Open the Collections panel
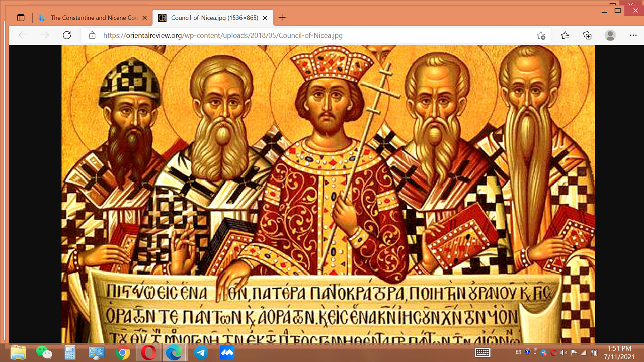The height and width of the screenshot is (362, 644). point(587,35)
